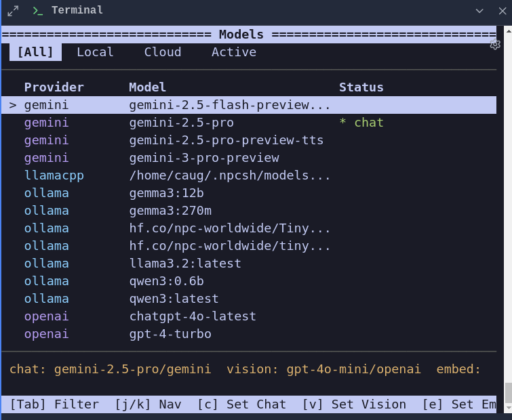512x420 pixels.
Task: Select the chatgpt-4o-latest model
Action: (193, 316)
